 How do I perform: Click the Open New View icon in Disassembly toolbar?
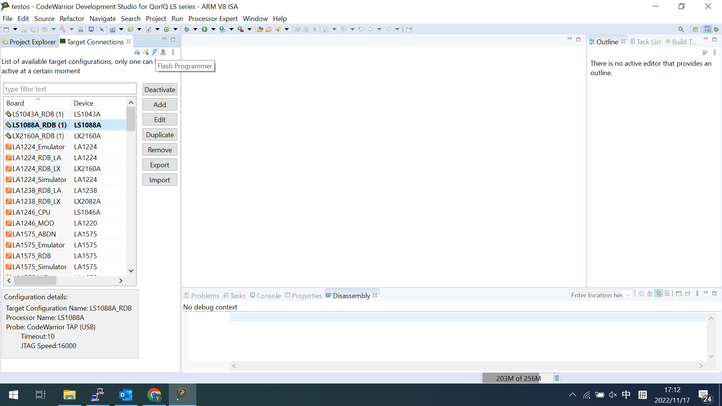point(679,293)
